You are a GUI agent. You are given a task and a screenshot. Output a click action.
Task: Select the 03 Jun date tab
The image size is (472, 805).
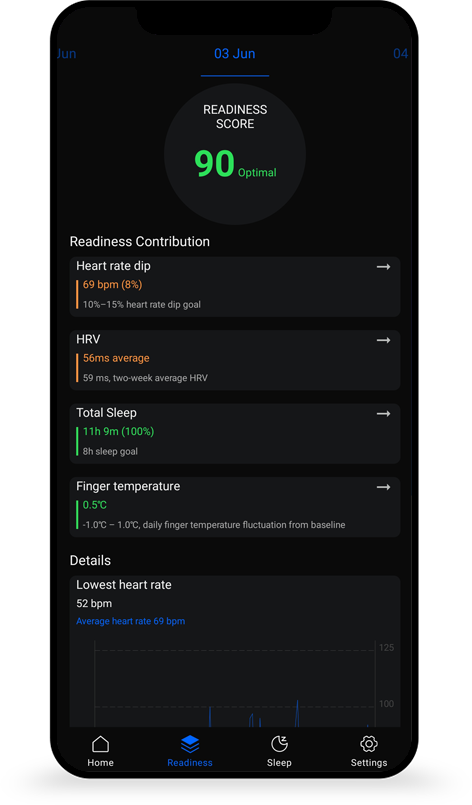click(x=235, y=54)
